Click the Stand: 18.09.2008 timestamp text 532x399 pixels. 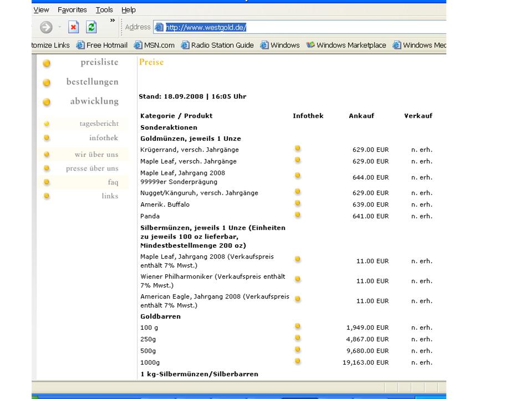[192, 96]
